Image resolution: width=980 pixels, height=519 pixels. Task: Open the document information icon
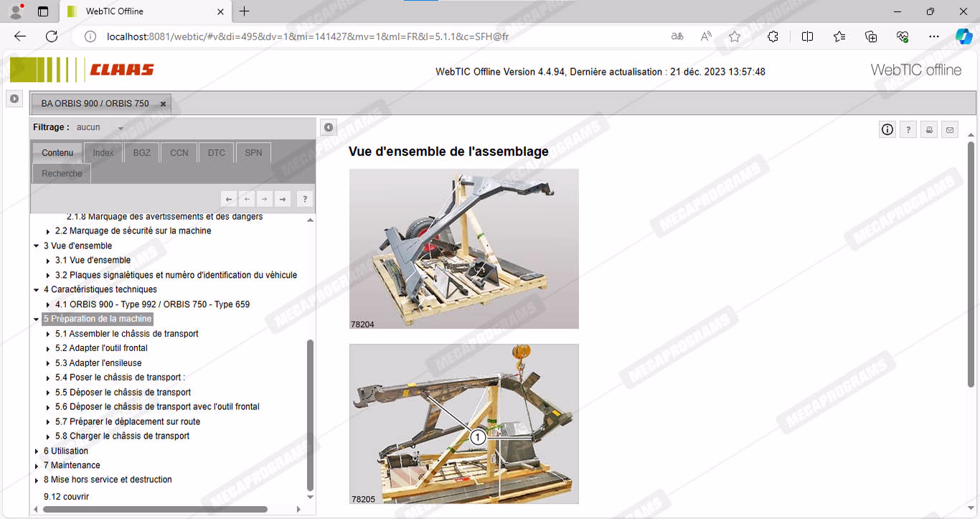(887, 129)
